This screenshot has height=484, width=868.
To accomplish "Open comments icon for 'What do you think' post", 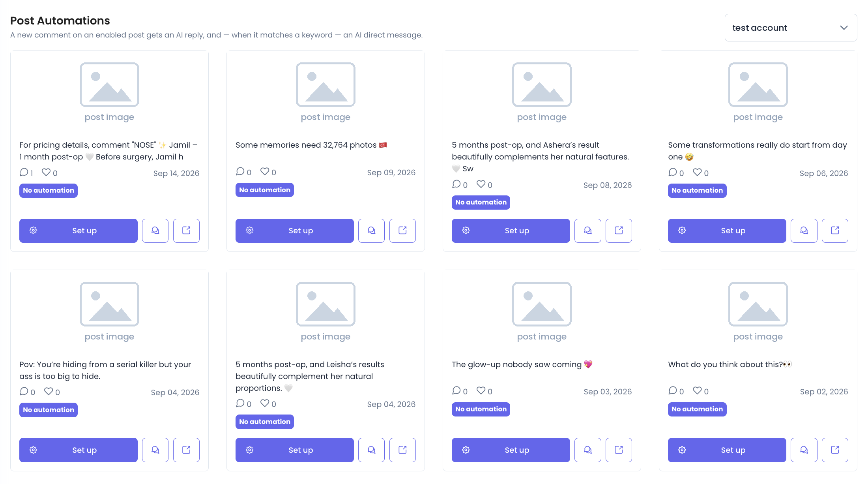I will (x=804, y=450).
